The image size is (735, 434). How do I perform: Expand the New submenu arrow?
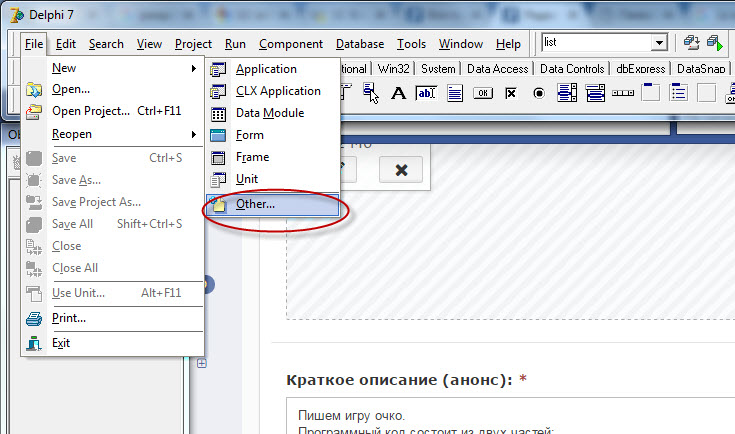(194, 68)
